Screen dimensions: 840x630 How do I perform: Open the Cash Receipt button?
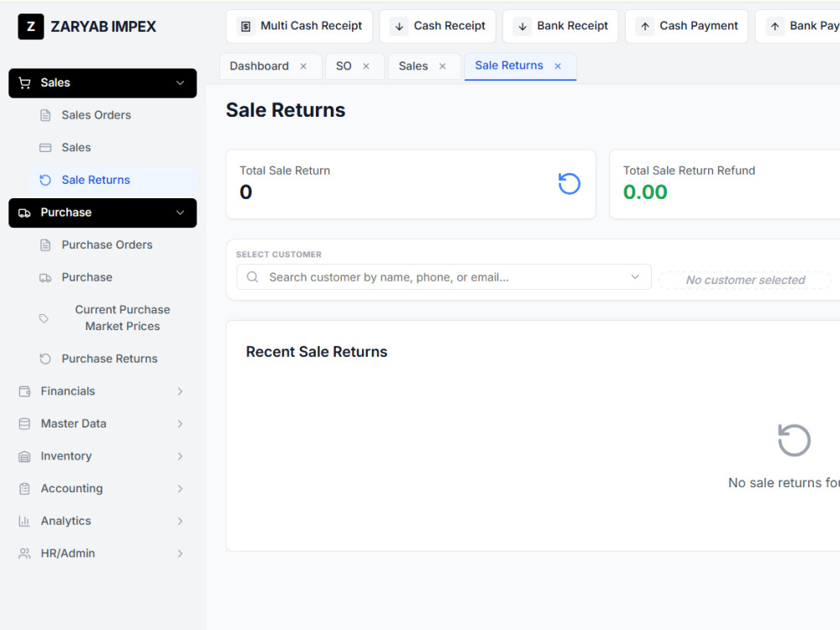(438, 26)
